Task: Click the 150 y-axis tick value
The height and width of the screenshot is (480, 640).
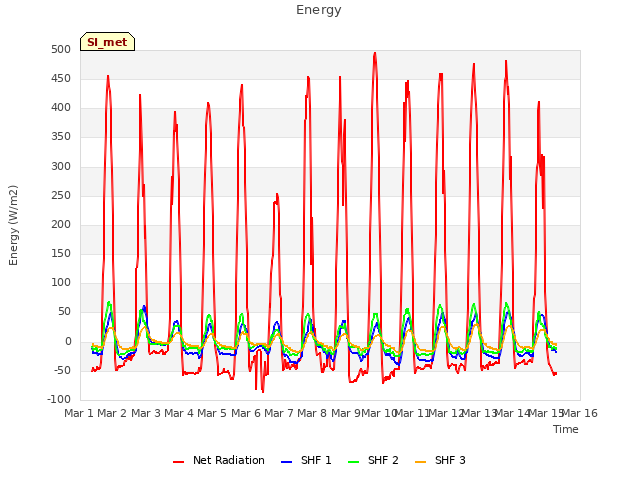Action: coord(61,254)
